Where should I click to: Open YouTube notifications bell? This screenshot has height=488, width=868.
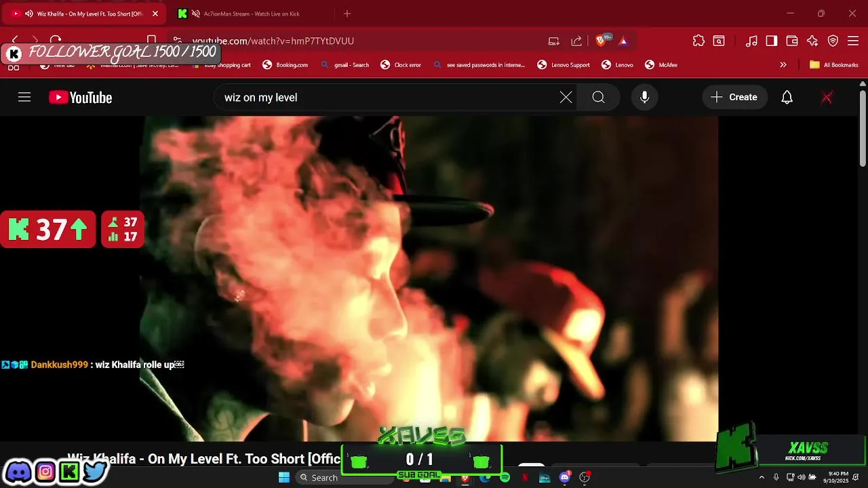coord(787,98)
